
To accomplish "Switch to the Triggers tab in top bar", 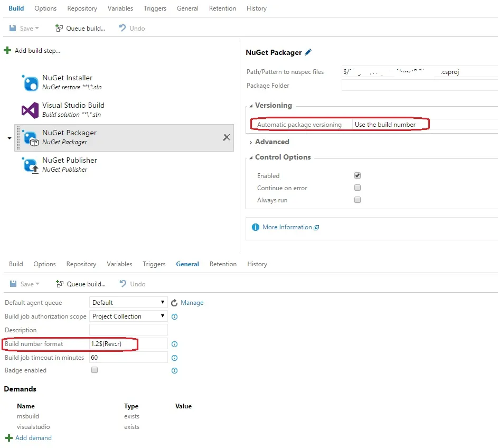I will (155, 8).
